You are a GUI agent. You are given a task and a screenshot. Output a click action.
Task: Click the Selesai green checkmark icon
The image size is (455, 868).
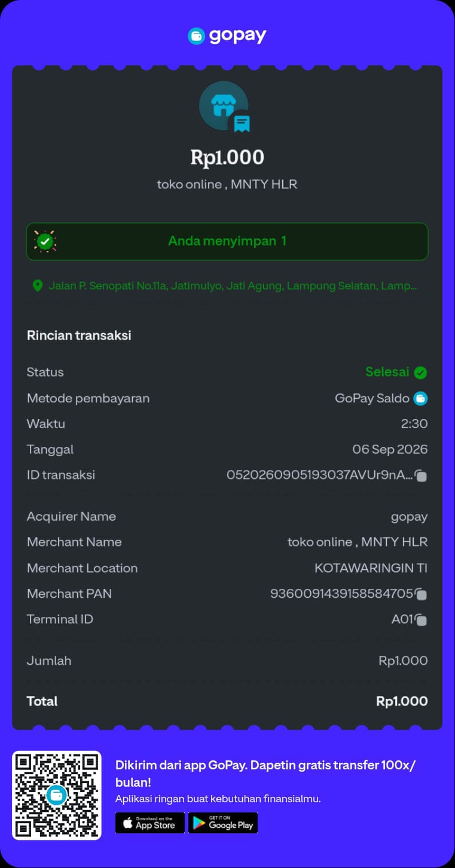pos(421,372)
